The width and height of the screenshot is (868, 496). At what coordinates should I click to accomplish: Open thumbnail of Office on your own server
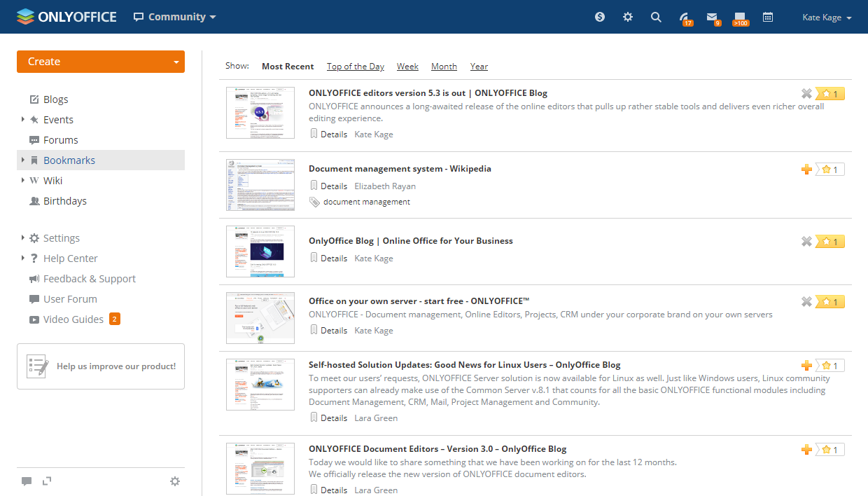pos(260,318)
